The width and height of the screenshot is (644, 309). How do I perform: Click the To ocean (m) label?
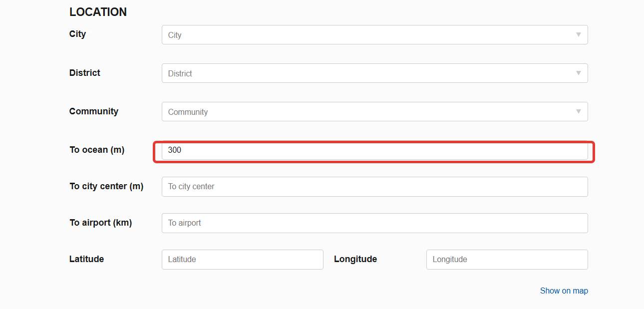coord(97,150)
